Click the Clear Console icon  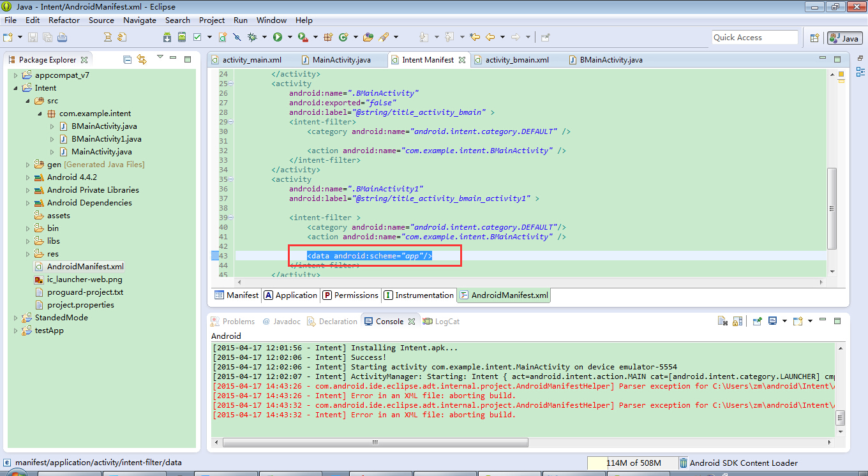click(722, 321)
